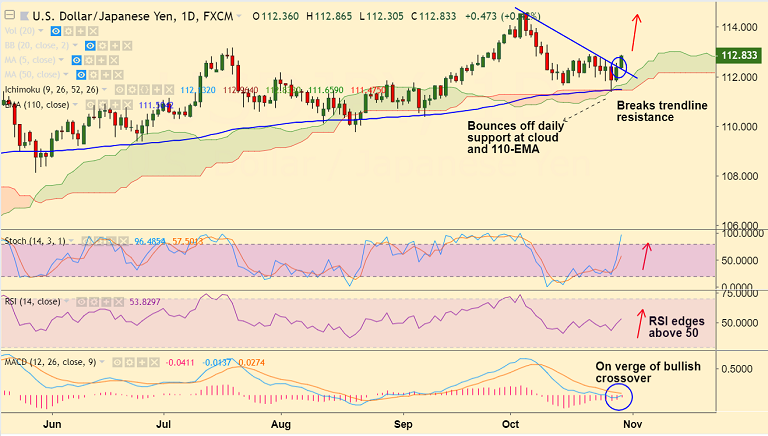Open settings gear for EMA (110, close)

coord(103,105)
